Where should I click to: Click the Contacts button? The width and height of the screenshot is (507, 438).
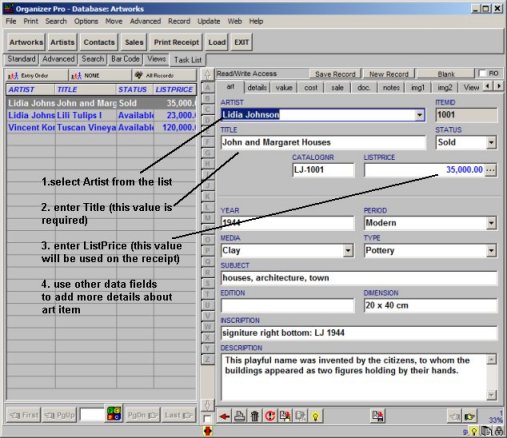[x=99, y=42]
